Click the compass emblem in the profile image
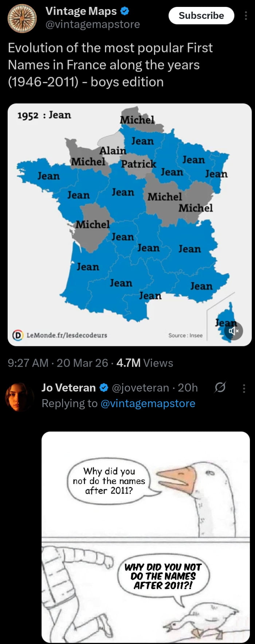 [x=22, y=18]
